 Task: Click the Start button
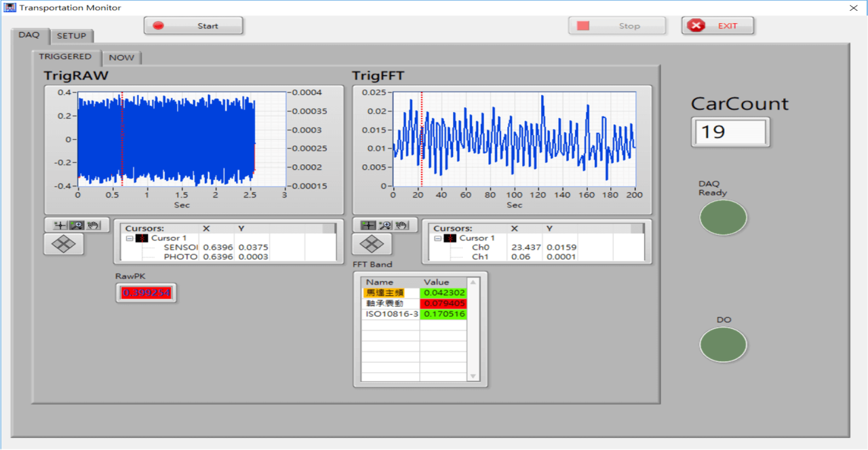[x=193, y=26]
